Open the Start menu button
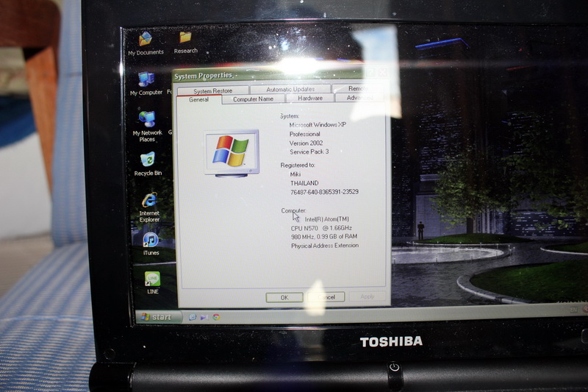The image size is (588, 392). 158,317
